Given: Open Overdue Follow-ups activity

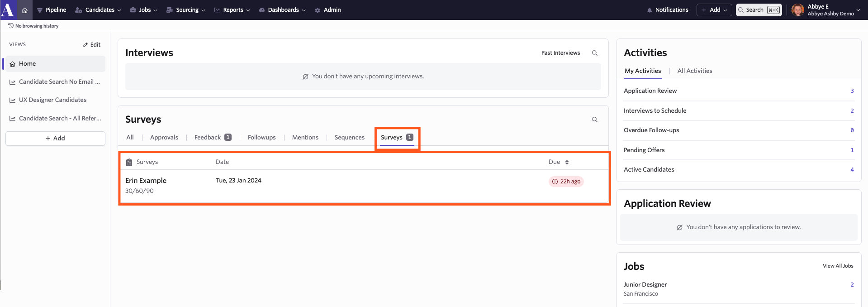Looking at the screenshot, I should (739, 130).
